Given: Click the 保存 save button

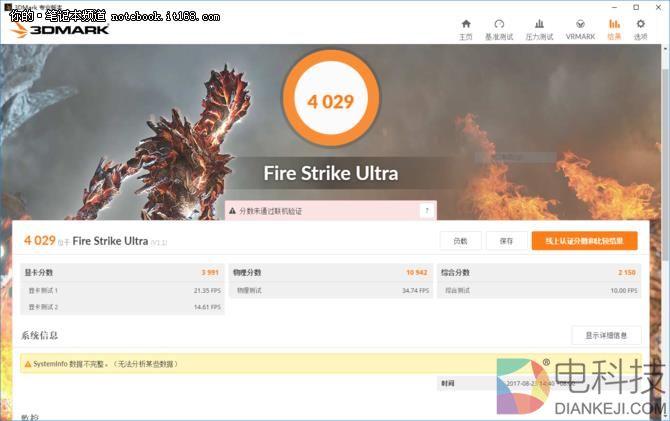Looking at the screenshot, I should pyautogui.click(x=506, y=241).
